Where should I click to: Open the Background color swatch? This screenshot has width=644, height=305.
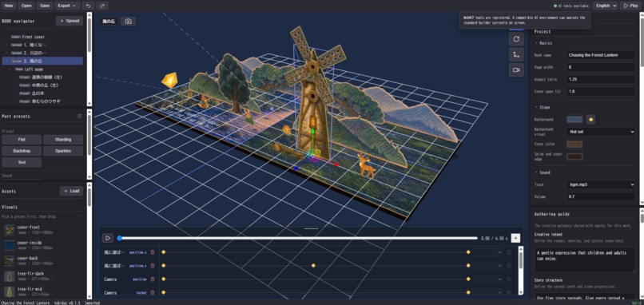tap(574, 120)
